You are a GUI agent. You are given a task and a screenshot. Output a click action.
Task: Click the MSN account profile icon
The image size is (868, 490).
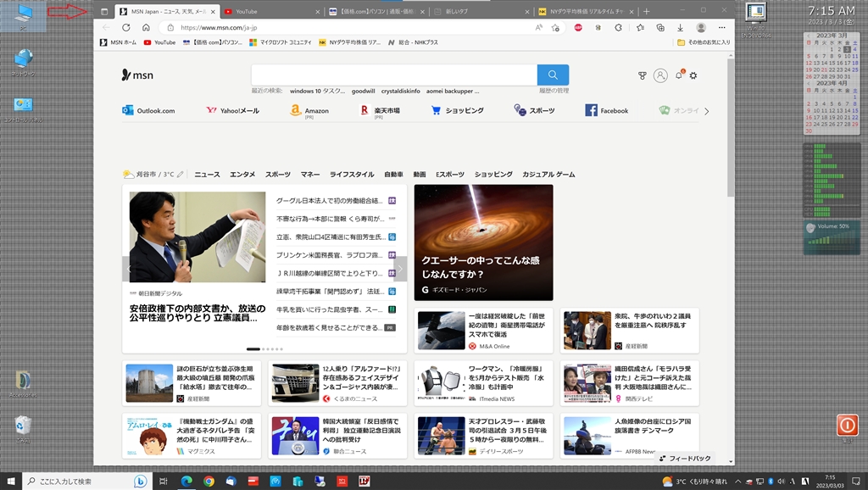[660, 75]
